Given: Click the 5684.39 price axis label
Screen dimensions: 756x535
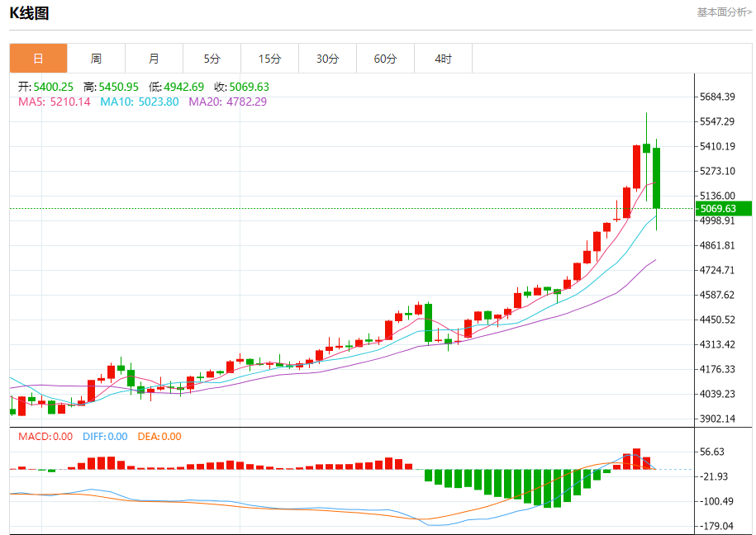Looking at the screenshot, I should coord(716,97).
